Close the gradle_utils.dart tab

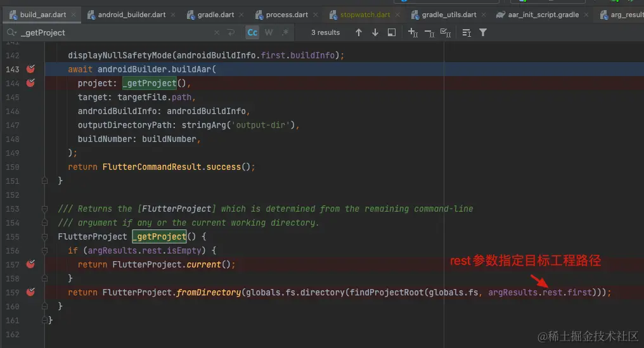coord(484,15)
